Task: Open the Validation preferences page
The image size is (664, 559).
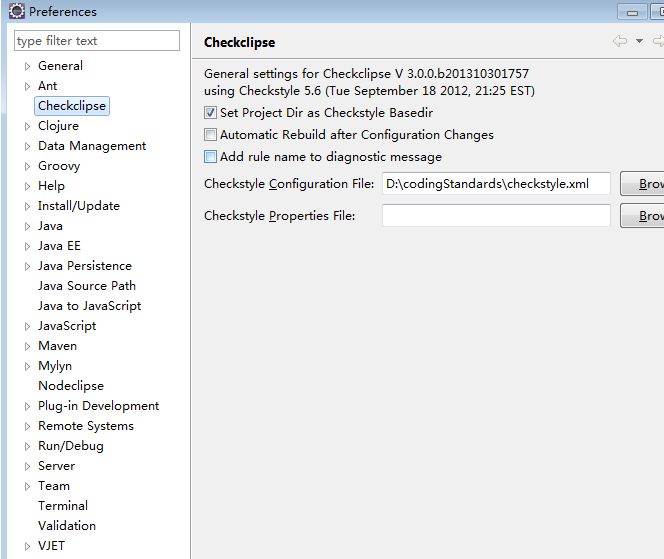Action: (x=67, y=526)
